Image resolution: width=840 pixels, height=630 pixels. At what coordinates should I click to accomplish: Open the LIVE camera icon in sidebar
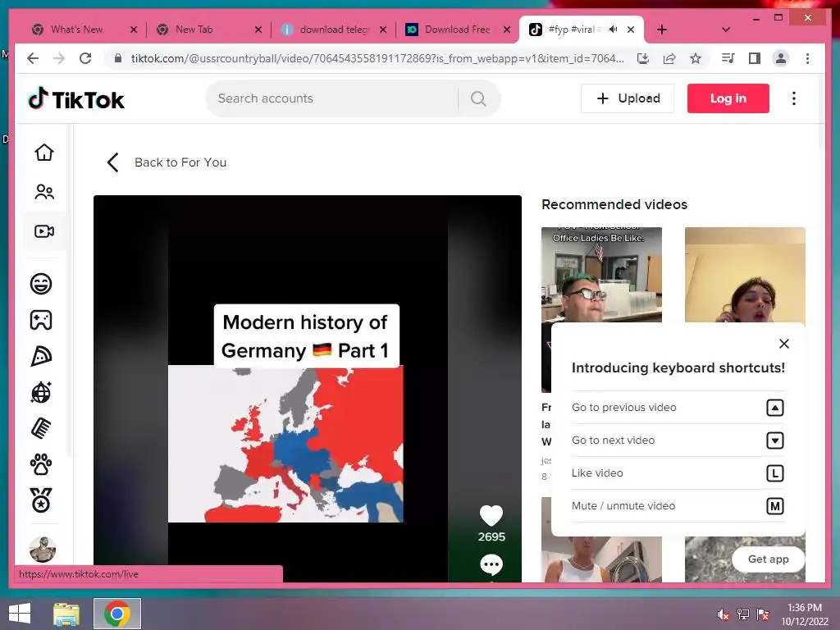[x=44, y=231]
